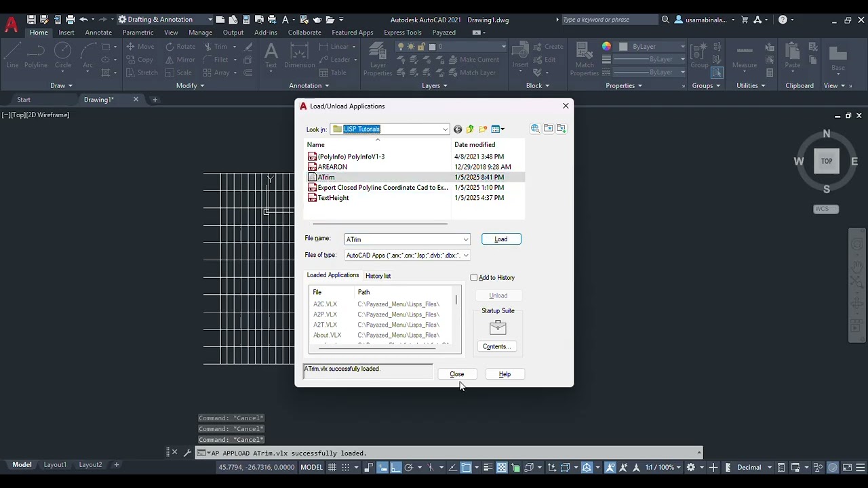Switch to Layout1 tab
Screen dimensions: 868x488
55,465
